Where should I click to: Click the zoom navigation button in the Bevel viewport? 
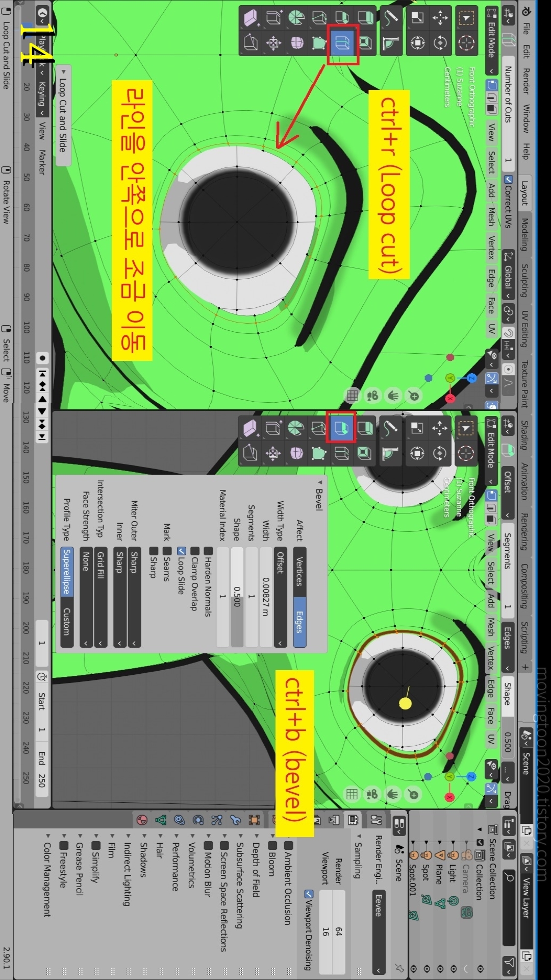click(413, 794)
